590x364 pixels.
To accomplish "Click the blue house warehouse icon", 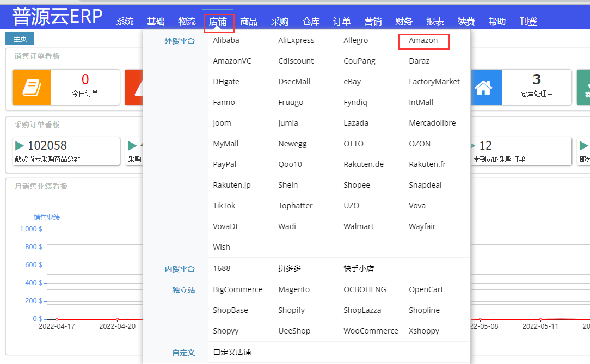I will point(483,87).
